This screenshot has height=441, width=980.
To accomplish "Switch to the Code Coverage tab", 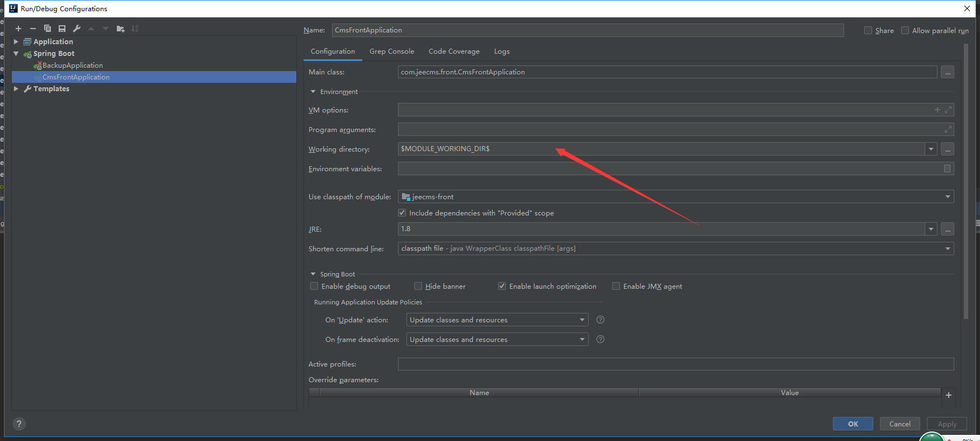I will [x=454, y=51].
